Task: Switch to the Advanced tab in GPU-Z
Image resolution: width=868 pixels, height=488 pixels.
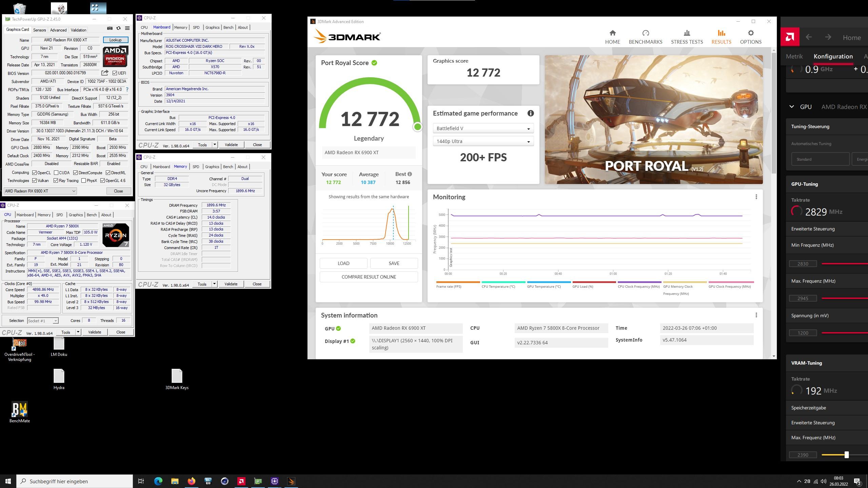Action: (58, 30)
